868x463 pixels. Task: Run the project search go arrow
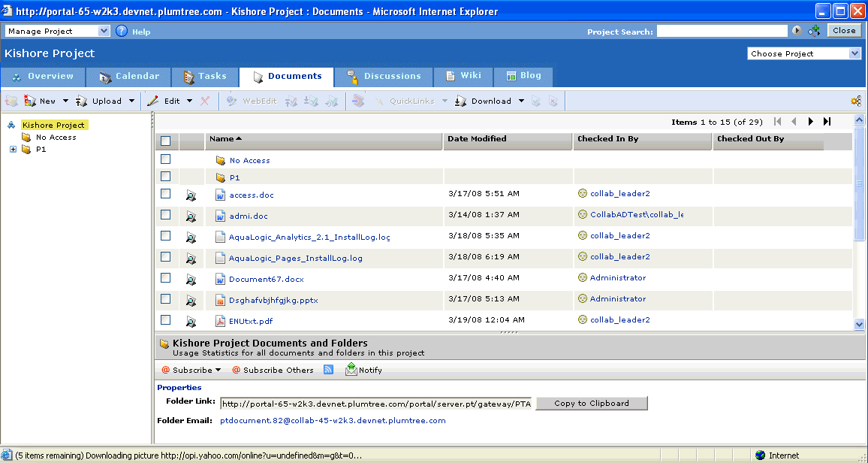pyautogui.click(x=797, y=31)
